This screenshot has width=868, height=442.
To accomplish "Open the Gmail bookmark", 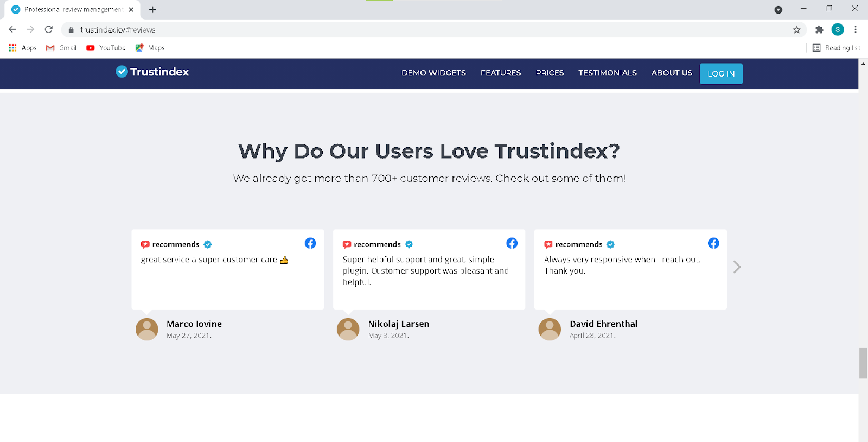I will [x=61, y=48].
